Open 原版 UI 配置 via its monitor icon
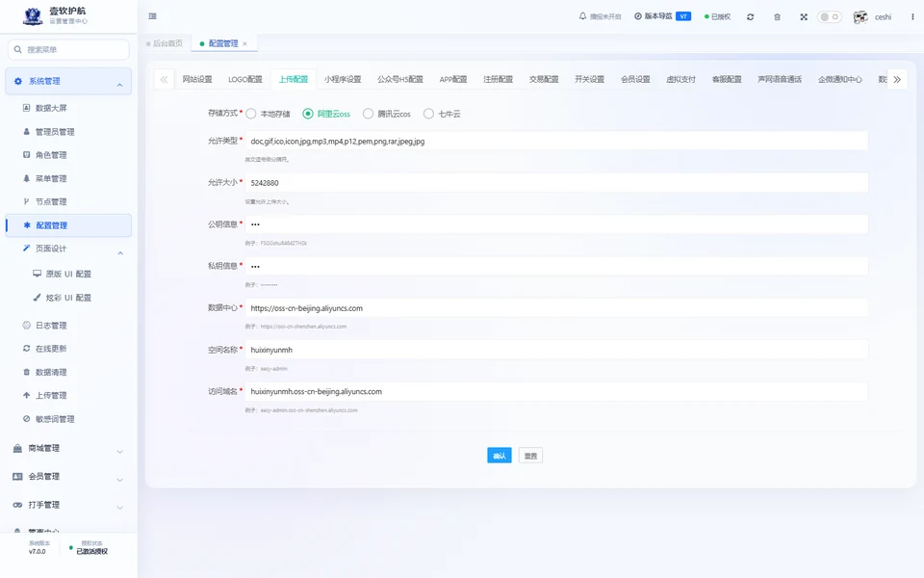This screenshot has width=924, height=578. [38, 274]
